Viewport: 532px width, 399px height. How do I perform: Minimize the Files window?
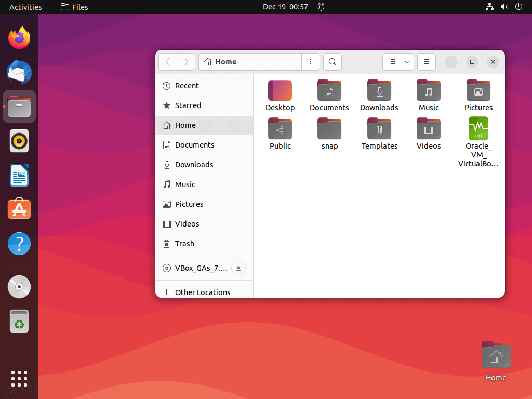coord(451,62)
